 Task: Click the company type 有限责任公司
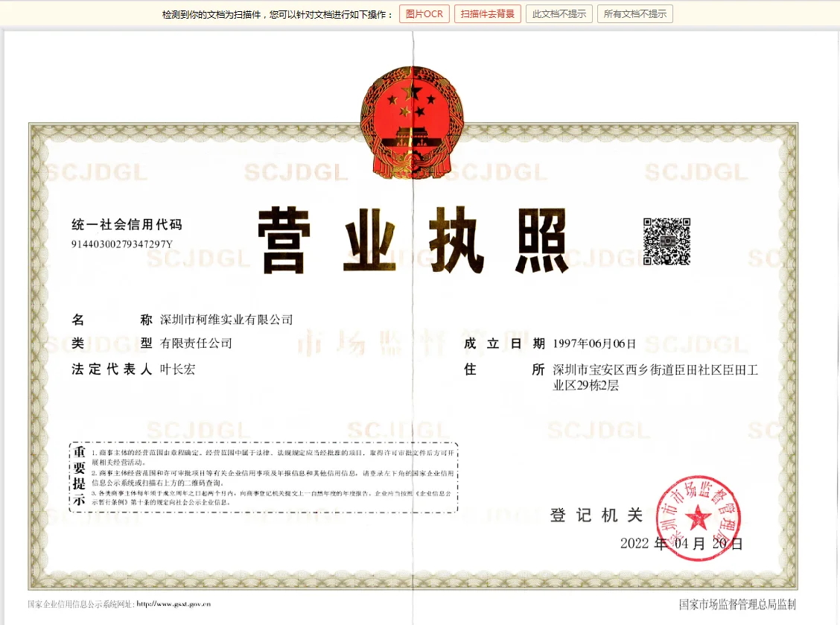[197, 343]
